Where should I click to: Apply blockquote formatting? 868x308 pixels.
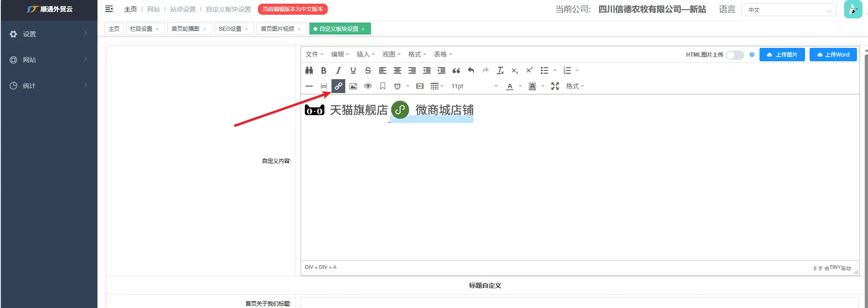click(x=456, y=70)
